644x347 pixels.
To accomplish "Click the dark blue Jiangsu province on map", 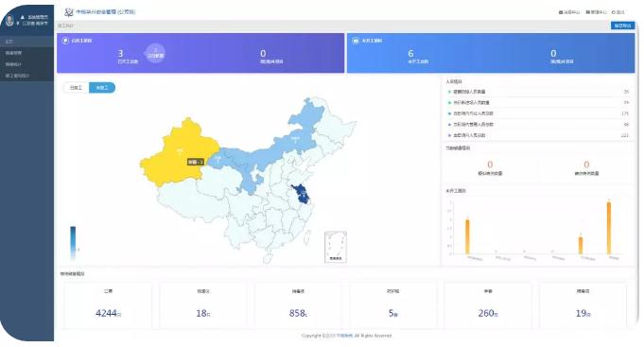I will tap(302, 194).
